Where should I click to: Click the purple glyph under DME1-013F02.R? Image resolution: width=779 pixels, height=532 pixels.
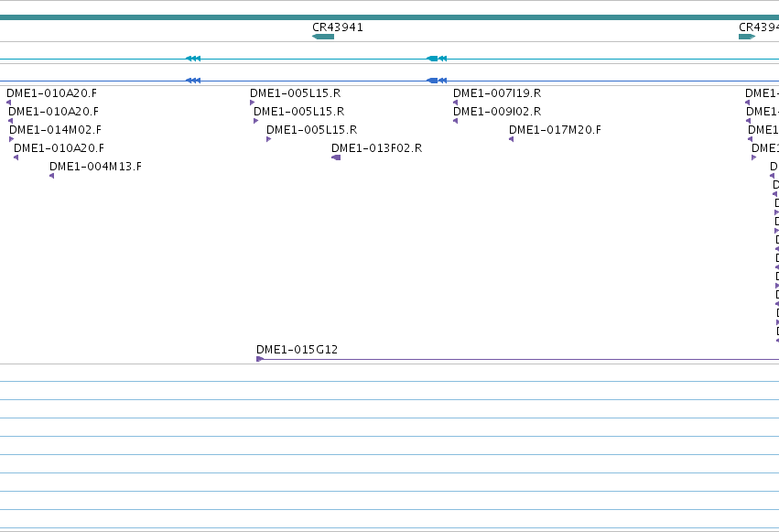click(x=336, y=157)
